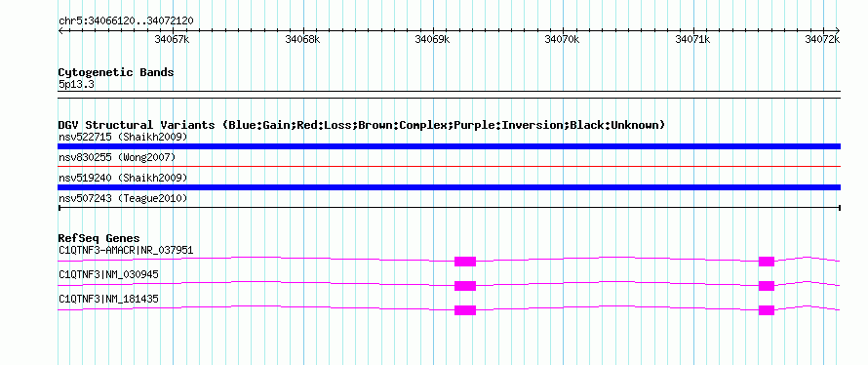The image size is (868, 365).
Task: Click the C1QTNF3-AMACR|NR_037951 gene label
Action: click(x=126, y=251)
